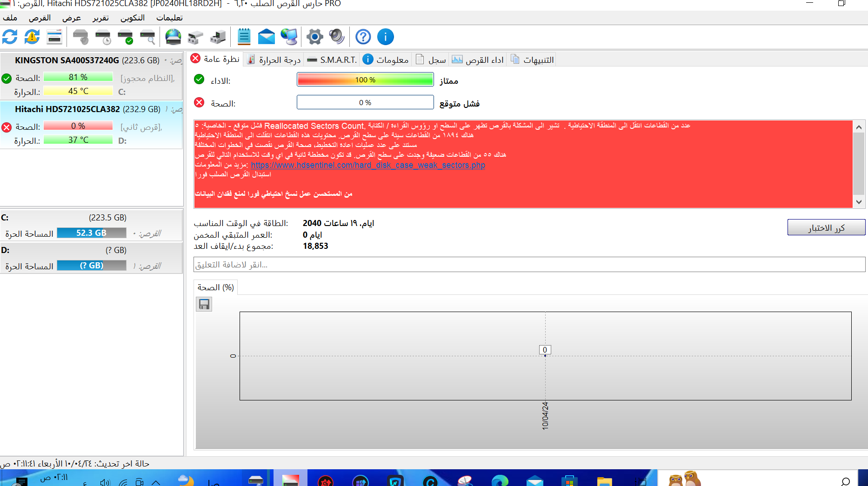Click the disk with speaker acoustic icon
868x486 pixels.
click(x=81, y=37)
